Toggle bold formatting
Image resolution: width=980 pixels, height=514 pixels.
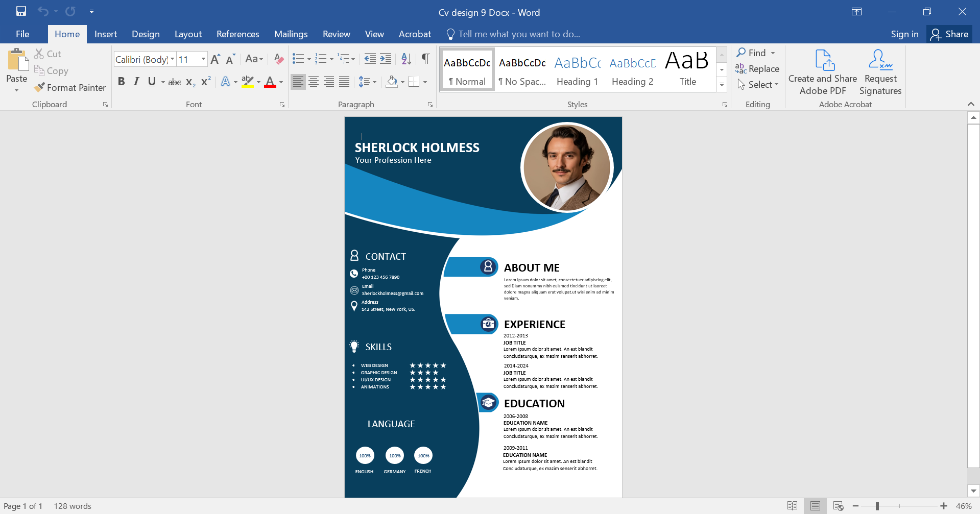coord(121,81)
